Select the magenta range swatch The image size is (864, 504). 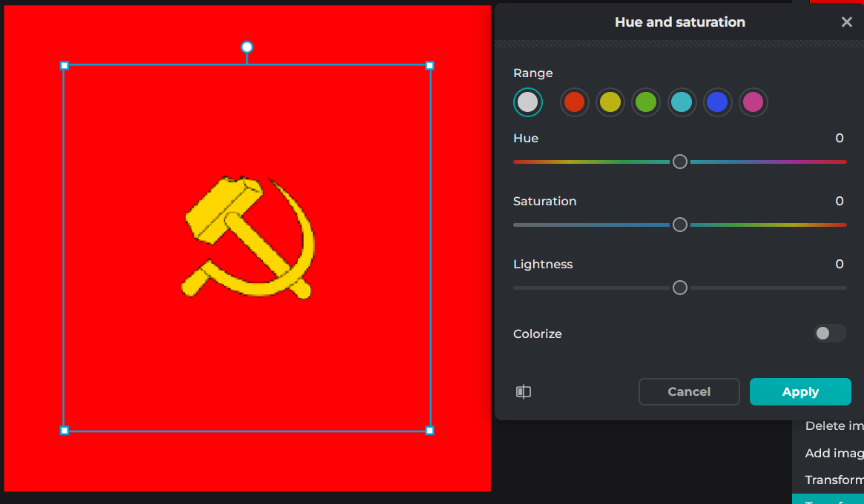pyautogui.click(x=753, y=102)
